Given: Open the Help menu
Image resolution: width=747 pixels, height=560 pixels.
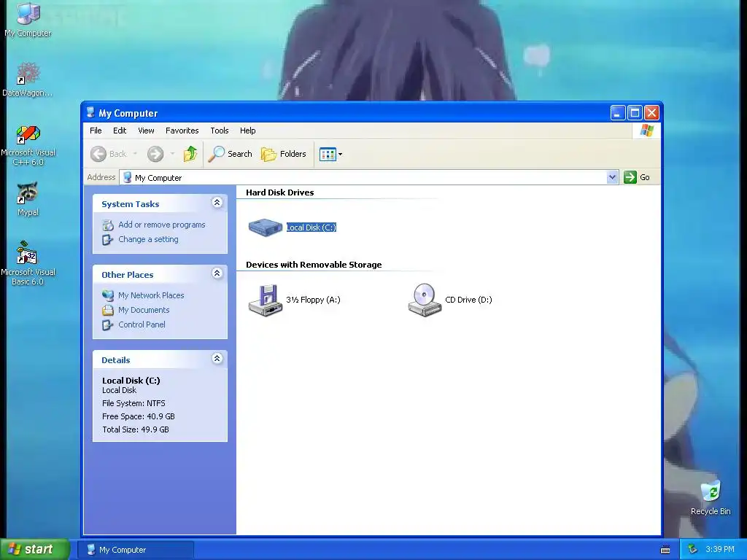Looking at the screenshot, I should (x=248, y=131).
